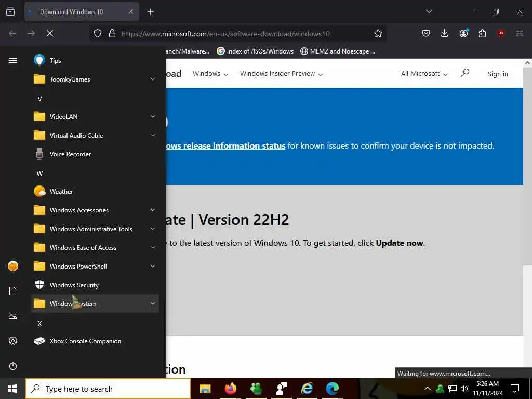Open Microsoft Edge from taskbar
The height and width of the screenshot is (399, 532).
pyautogui.click(x=332, y=389)
